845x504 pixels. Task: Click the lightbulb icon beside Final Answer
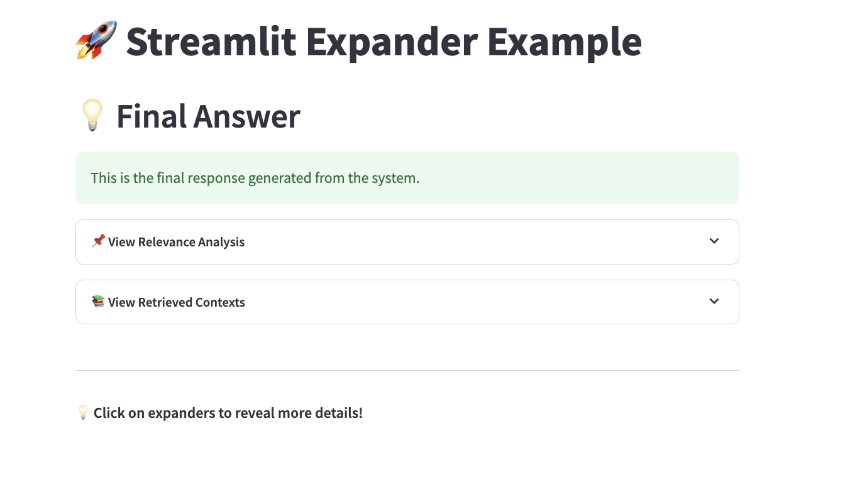(92, 116)
